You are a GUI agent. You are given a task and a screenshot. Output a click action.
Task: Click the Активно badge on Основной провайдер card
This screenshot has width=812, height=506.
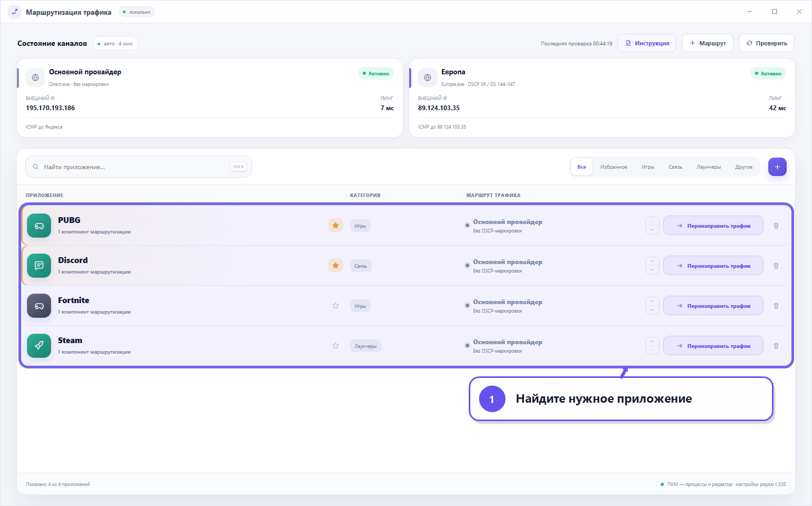[376, 74]
